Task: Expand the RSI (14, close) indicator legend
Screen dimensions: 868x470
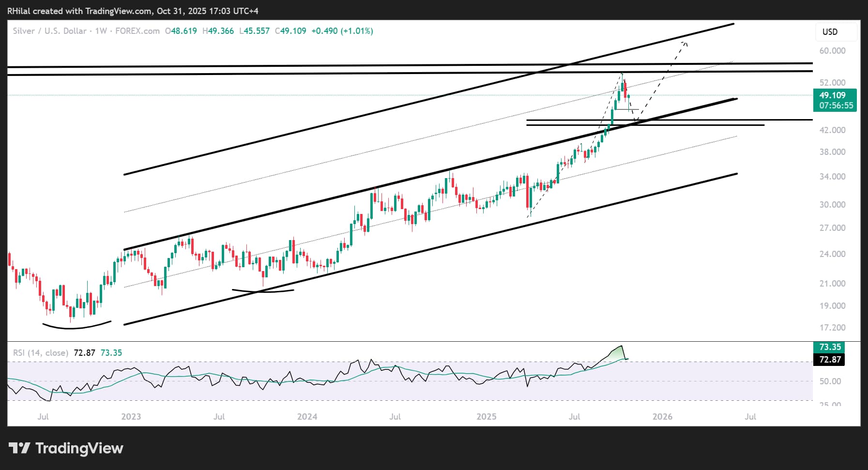Action: point(40,353)
